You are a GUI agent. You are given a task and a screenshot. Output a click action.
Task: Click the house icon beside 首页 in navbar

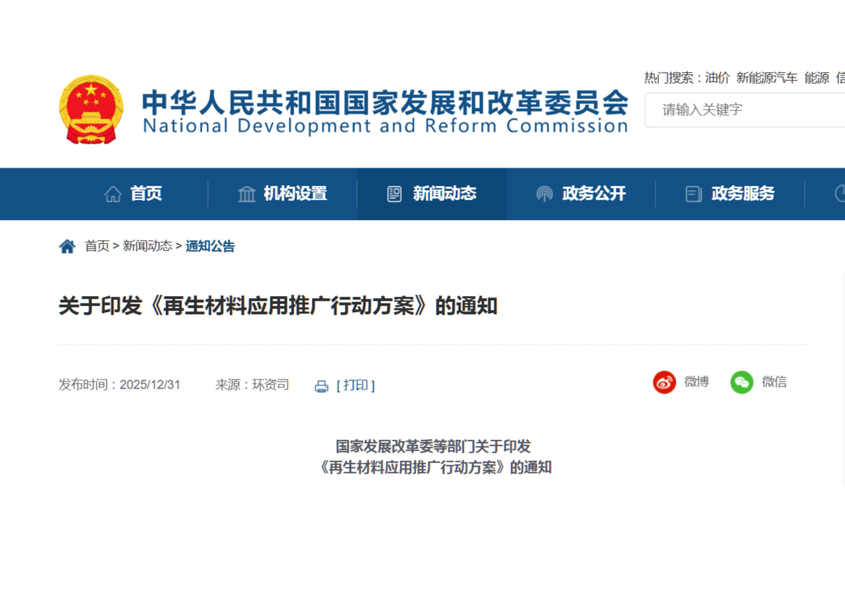pos(113,194)
